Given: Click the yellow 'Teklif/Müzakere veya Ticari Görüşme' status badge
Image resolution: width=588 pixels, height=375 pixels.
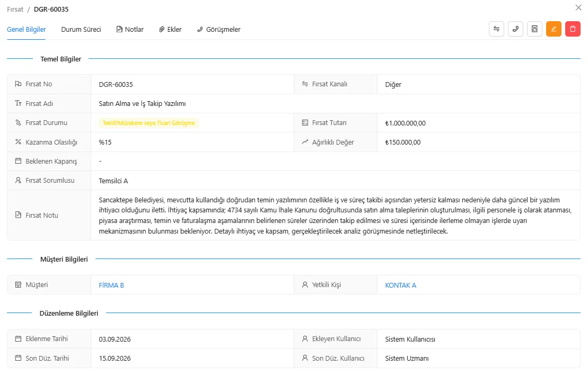Looking at the screenshot, I should click(x=149, y=123).
